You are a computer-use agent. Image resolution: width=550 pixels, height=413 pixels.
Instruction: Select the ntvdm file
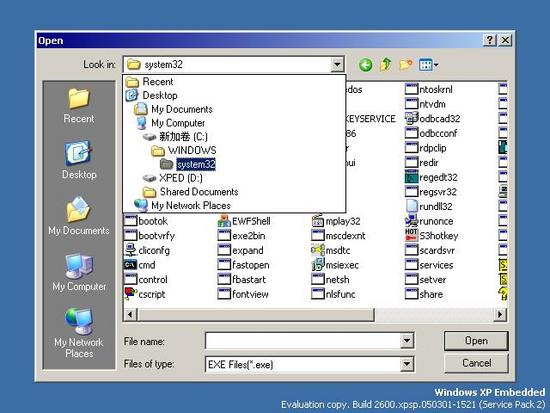point(425,104)
